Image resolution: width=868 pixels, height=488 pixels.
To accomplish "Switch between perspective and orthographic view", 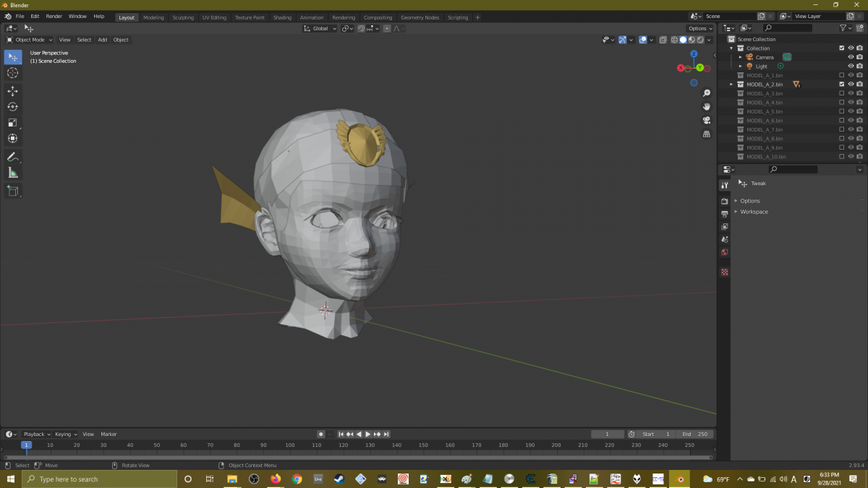I will (707, 134).
